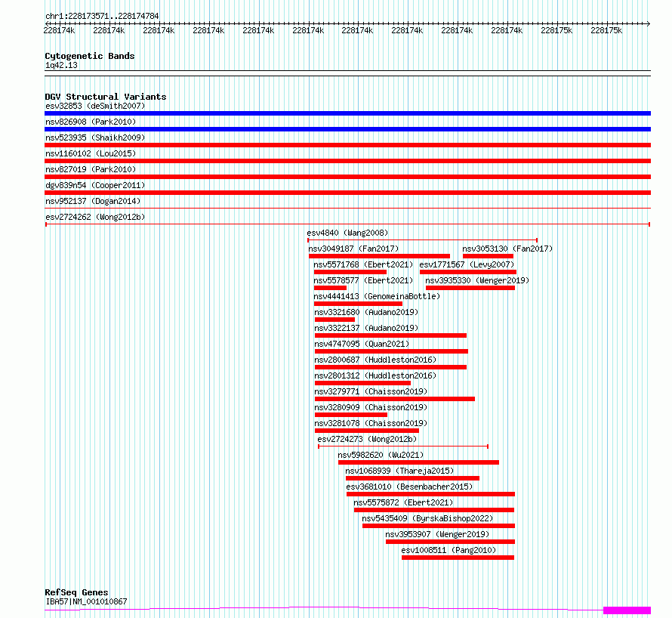
Task: Click the esv2724273 (Wong2012b) label
Action: tap(367, 439)
